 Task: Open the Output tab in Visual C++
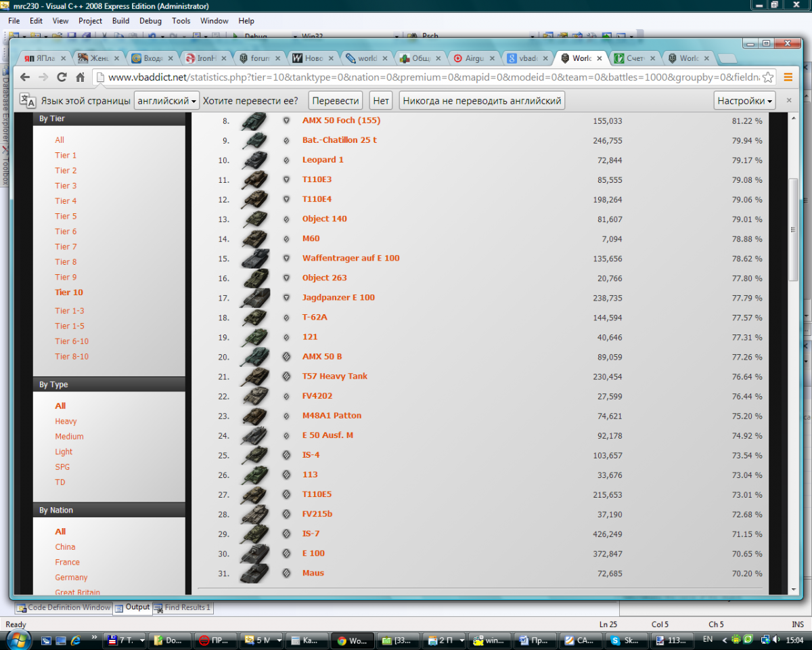point(132,607)
